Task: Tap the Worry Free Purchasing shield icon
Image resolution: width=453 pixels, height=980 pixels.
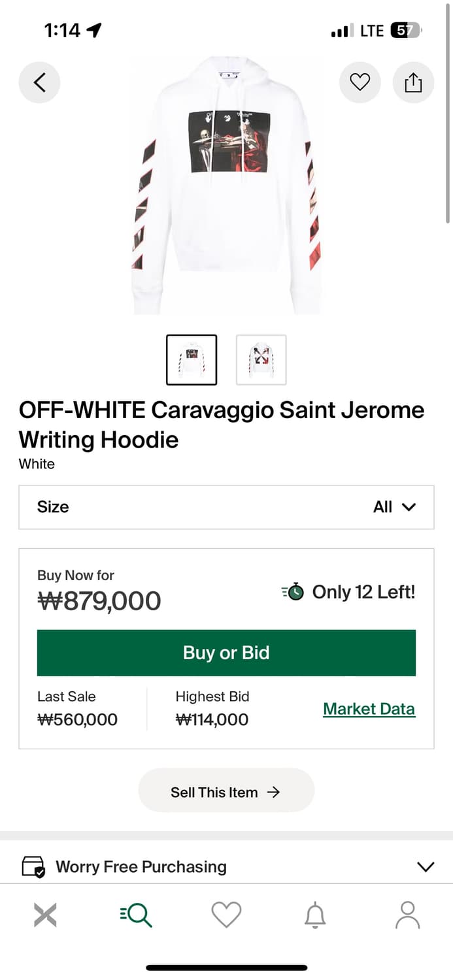Action: coord(33,868)
